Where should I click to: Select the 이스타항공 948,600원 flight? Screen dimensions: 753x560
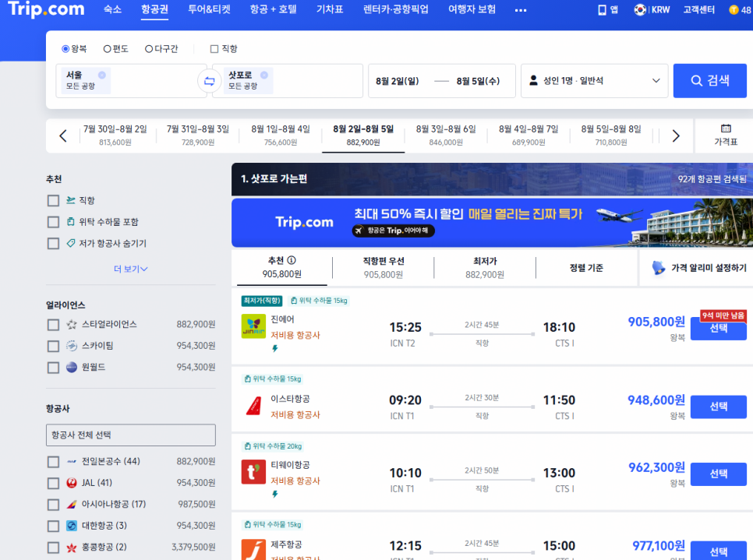(x=719, y=407)
